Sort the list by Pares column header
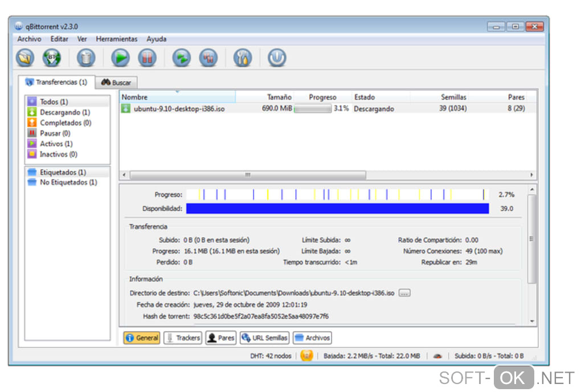The width and height of the screenshot is (581, 392). coord(498,97)
